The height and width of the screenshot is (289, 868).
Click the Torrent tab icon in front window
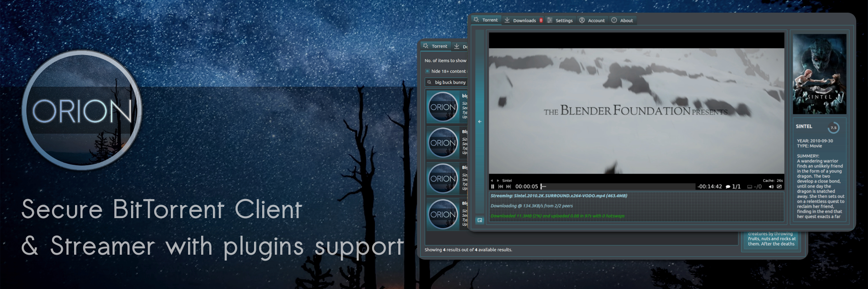[x=476, y=20]
